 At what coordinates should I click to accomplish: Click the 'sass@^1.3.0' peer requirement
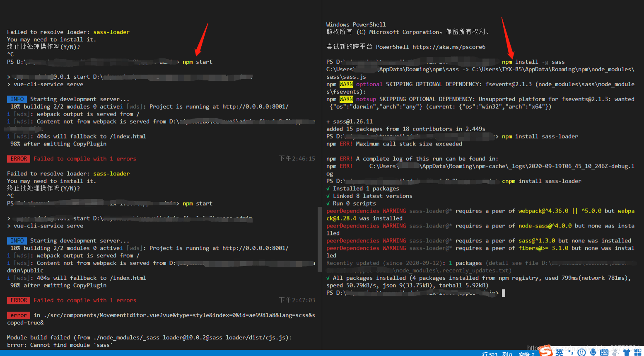coord(537,241)
